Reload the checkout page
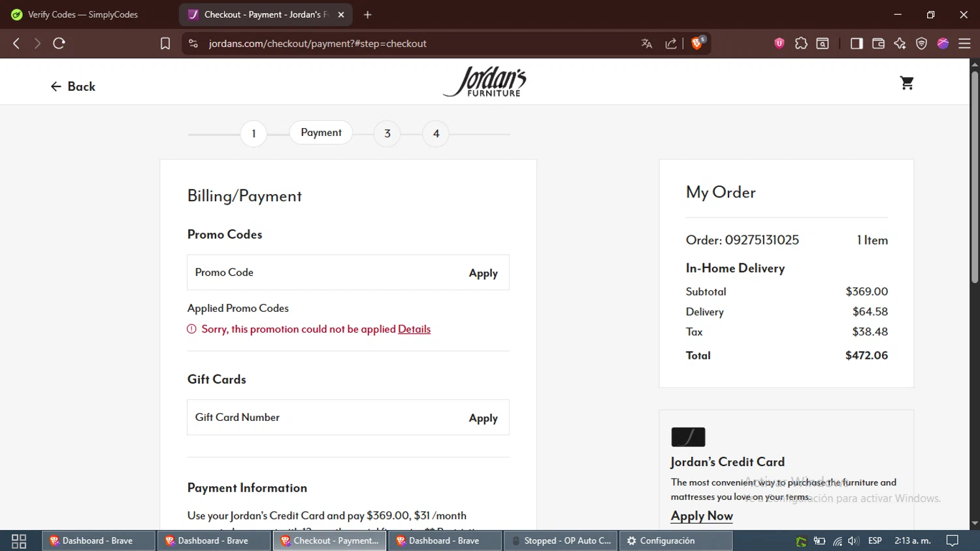Image resolution: width=980 pixels, height=551 pixels. [59, 43]
